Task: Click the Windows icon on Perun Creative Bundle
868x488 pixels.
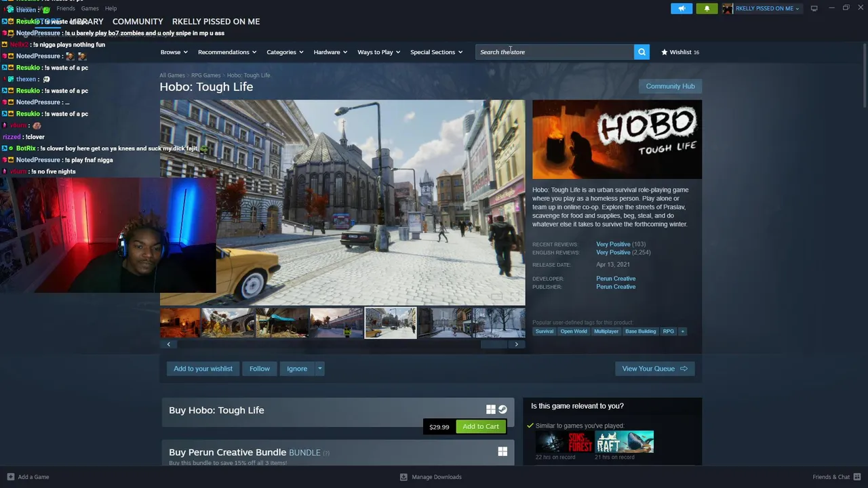Action: pos(502,451)
